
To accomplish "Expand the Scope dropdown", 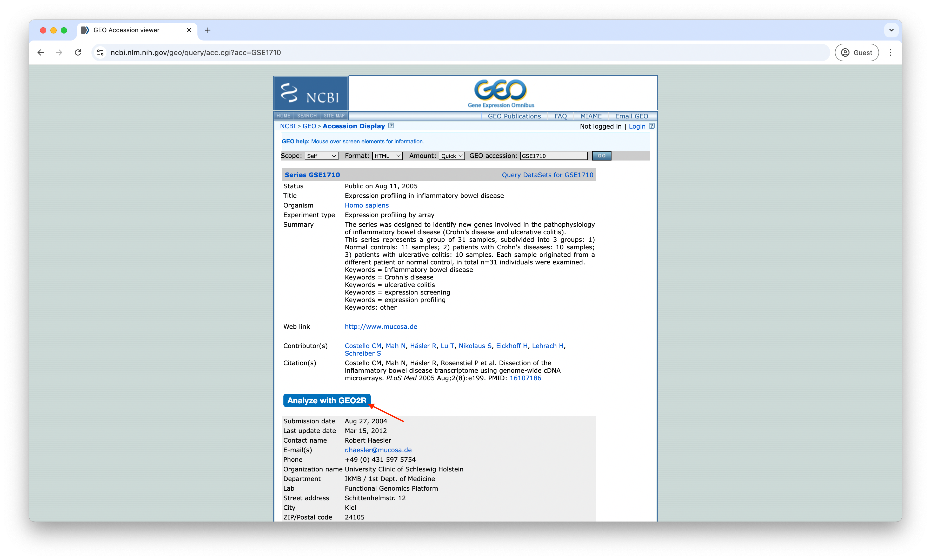I will pyautogui.click(x=321, y=156).
